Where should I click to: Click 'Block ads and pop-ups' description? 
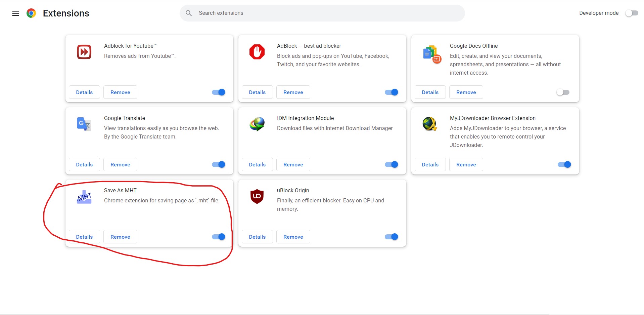coord(333,60)
